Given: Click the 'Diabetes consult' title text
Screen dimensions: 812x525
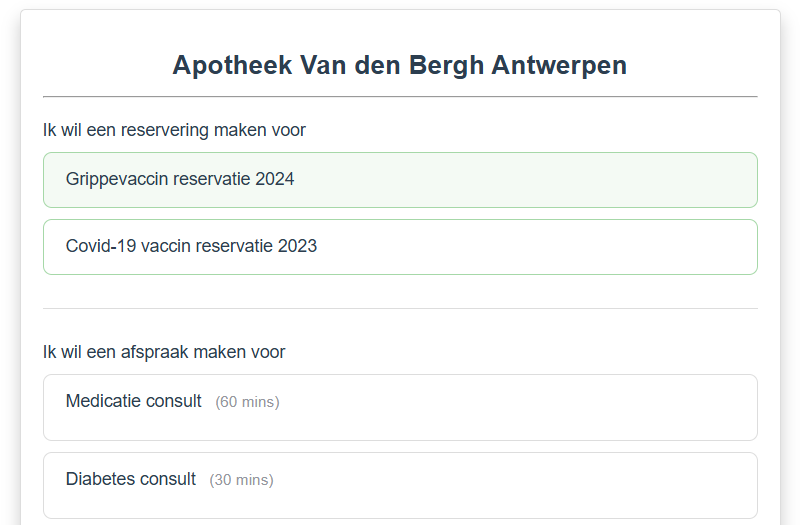Looking at the screenshot, I should pos(131,479).
